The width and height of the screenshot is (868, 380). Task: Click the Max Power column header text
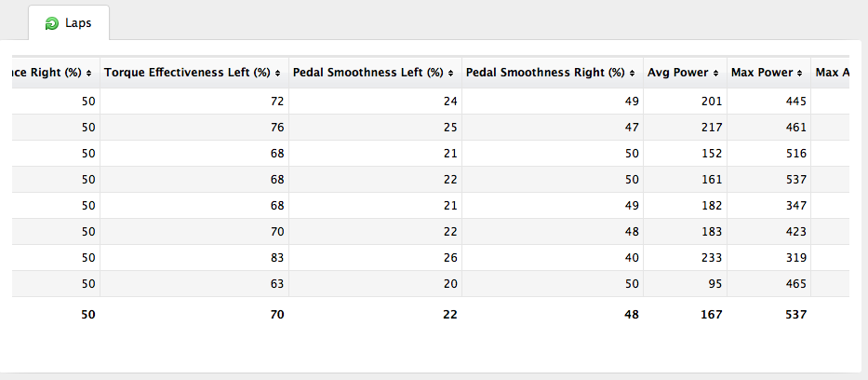coord(763,73)
